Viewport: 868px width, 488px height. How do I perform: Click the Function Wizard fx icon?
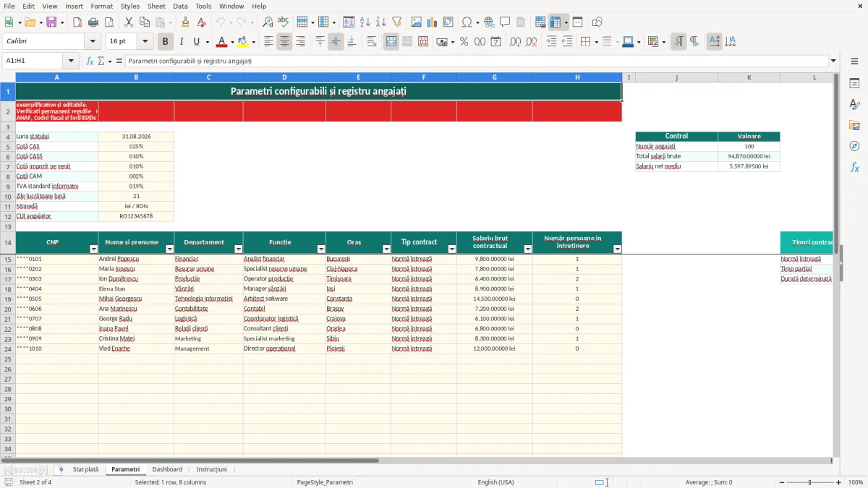pyautogui.click(x=90, y=61)
